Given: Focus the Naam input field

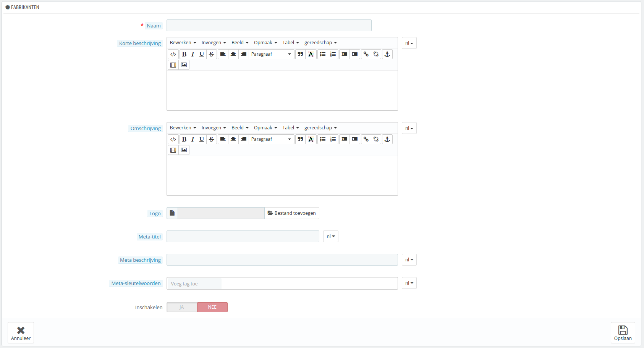Looking at the screenshot, I should click(x=269, y=26).
